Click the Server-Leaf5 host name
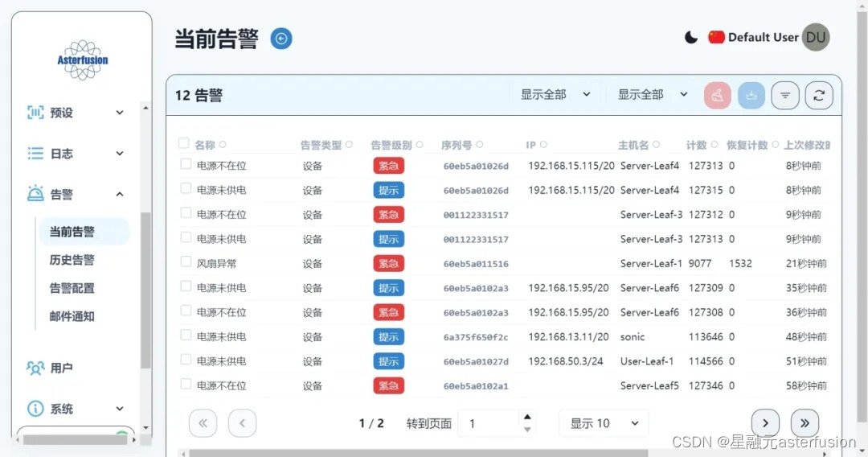The width and height of the screenshot is (868, 457). [649, 385]
